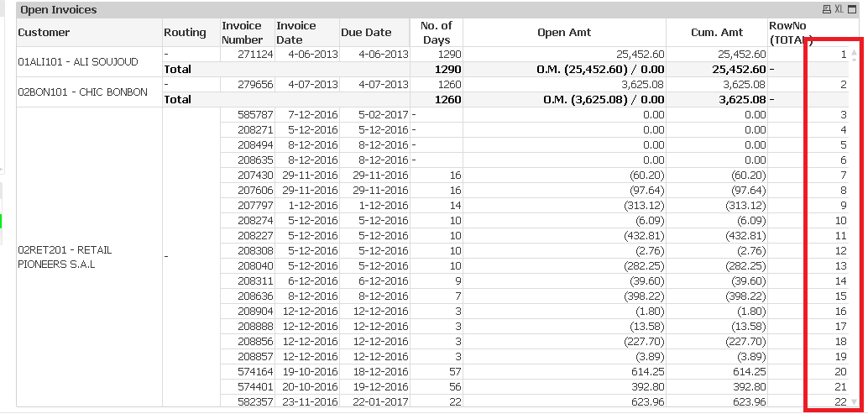Select customer 01ALI101 - ALI SOUJOUD
868x414 pixels.
pos(76,61)
